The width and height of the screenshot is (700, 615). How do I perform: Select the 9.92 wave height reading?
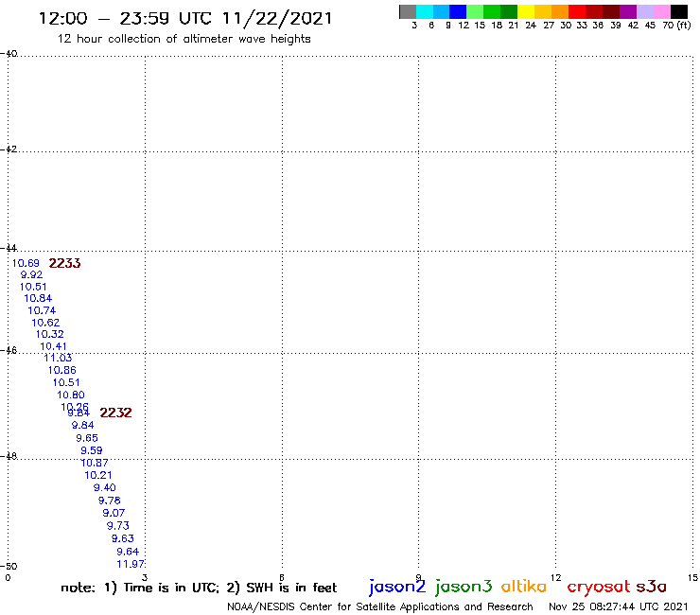pyautogui.click(x=32, y=275)
